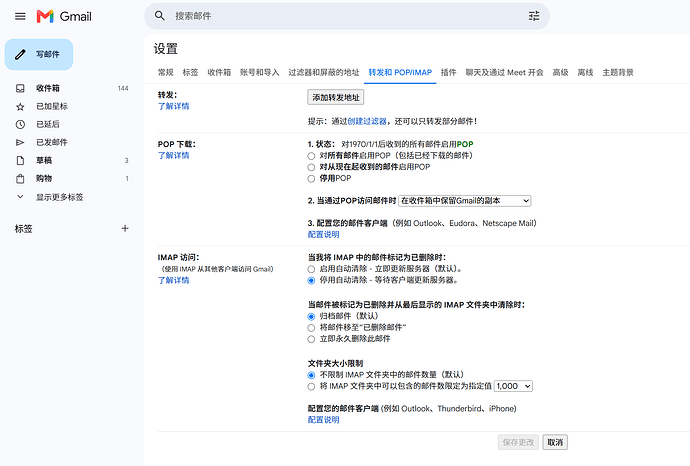Click the 已加星标 sidebar label
Screen dimensions: 690x466
tap(52, 106)
